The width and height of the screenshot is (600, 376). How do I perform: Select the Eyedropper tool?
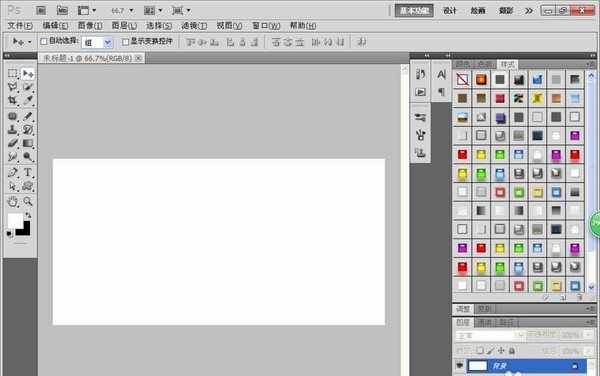(28, 100)
